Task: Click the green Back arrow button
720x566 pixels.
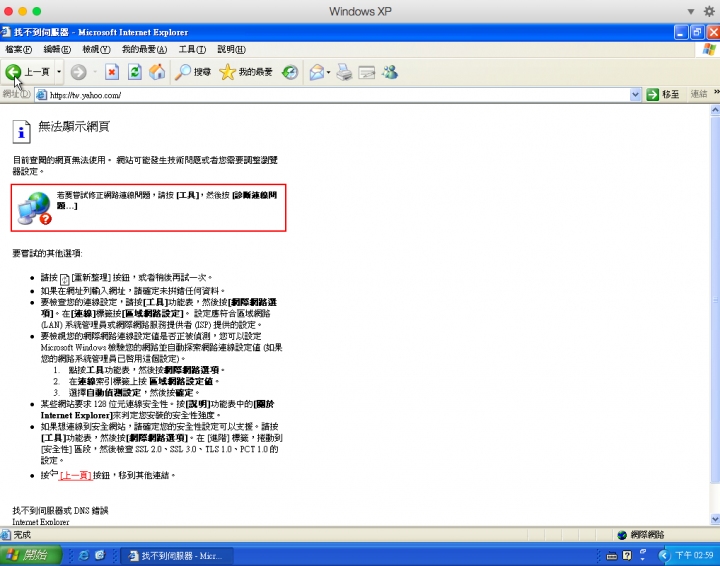Action: tap(13, 72)
